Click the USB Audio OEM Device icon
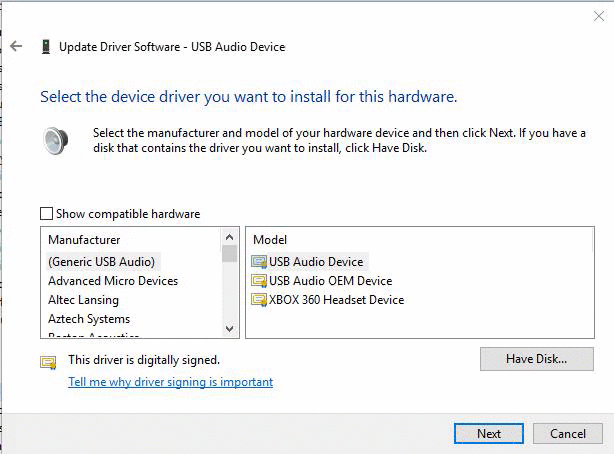 (259, 281)
